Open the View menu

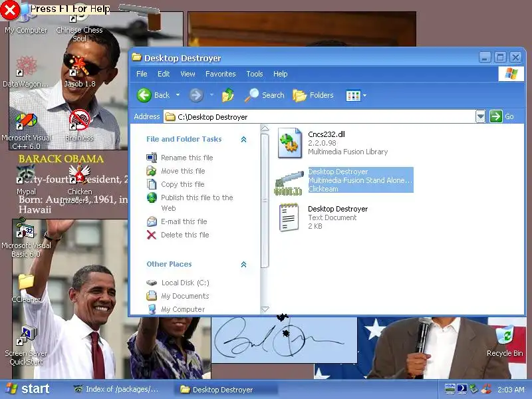pos(188,74)
